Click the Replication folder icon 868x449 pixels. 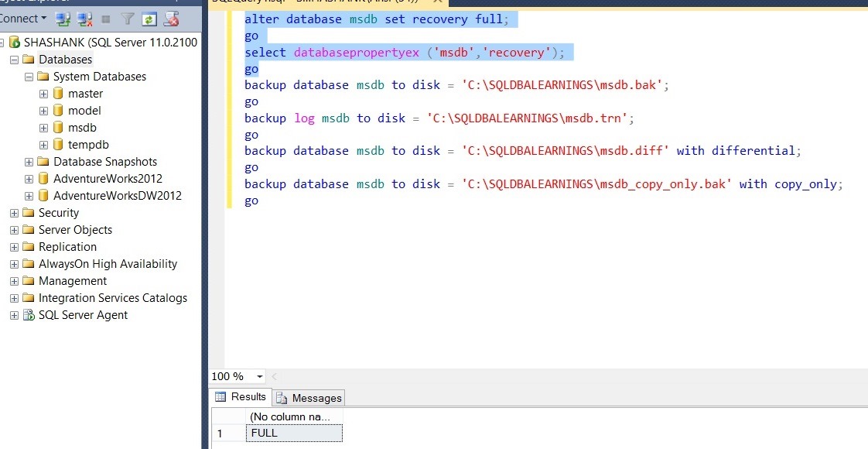coord(28,247)
